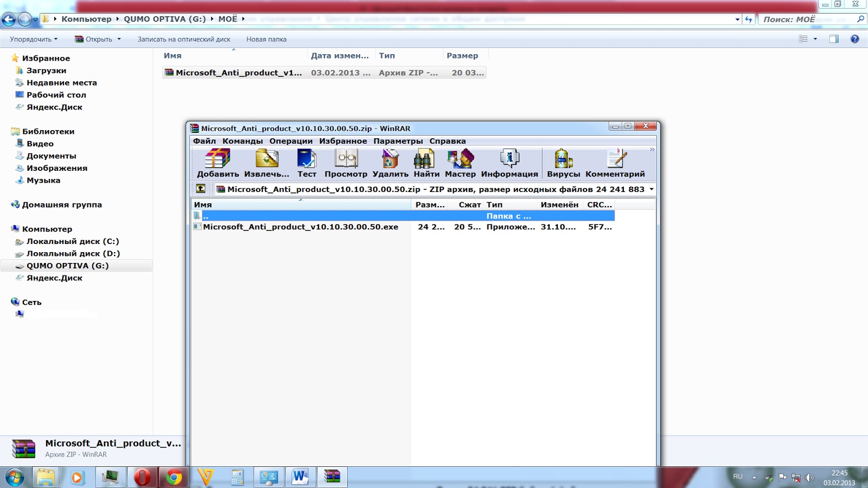Open the Файл menu in WinRAR
This screenshot has width=868, height=488.
pyautogui.click(x=205, y=141)
